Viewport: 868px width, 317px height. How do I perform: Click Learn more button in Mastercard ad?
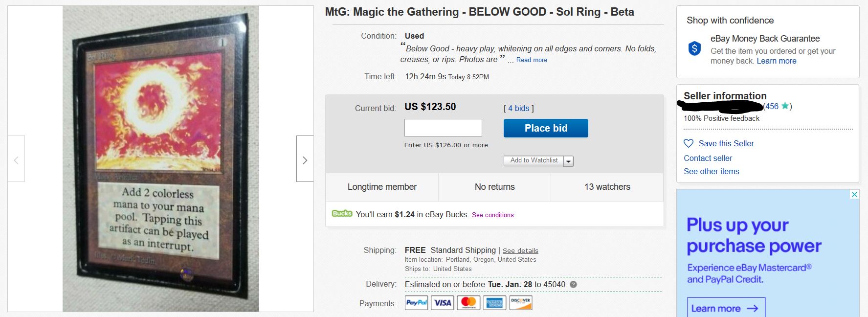coord(726,308)
